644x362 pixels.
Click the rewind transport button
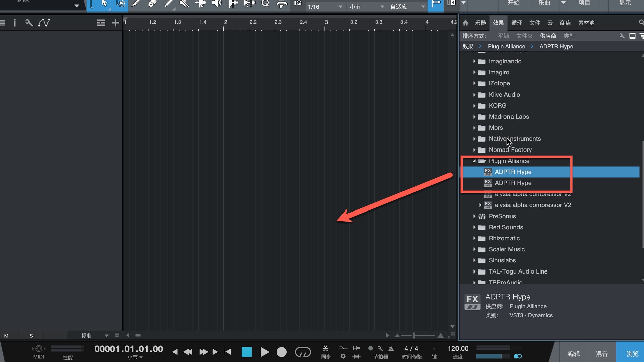coord(188,352)
